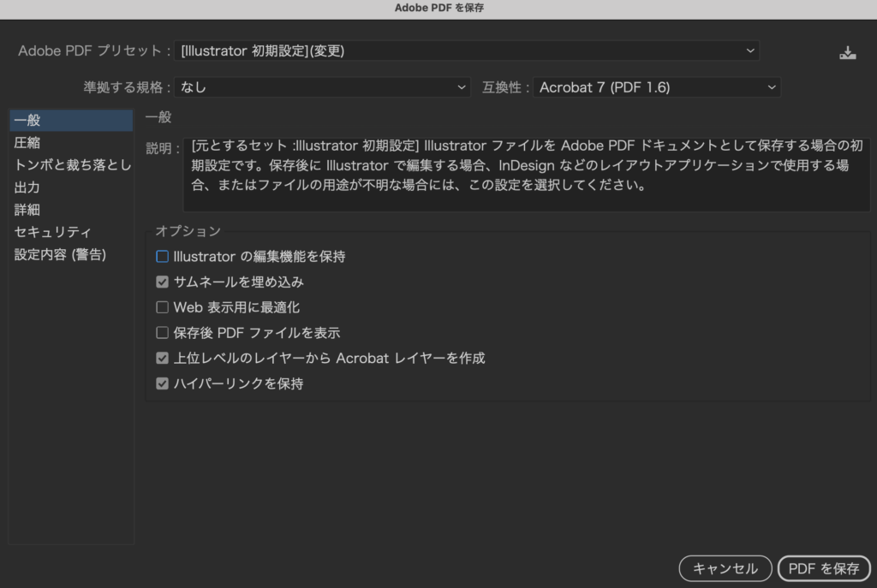Select the 圧縮 category
Viewport: 877px width, 588px height.
pyautogui.click(x=71, y=143)
